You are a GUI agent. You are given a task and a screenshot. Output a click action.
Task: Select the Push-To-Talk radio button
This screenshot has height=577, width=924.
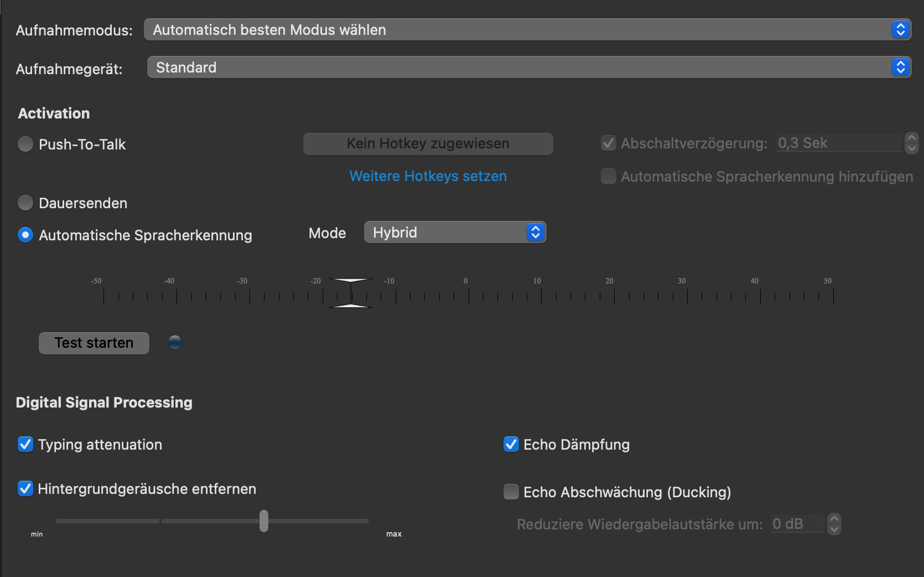pyautogui.click(x=25, y=144)
